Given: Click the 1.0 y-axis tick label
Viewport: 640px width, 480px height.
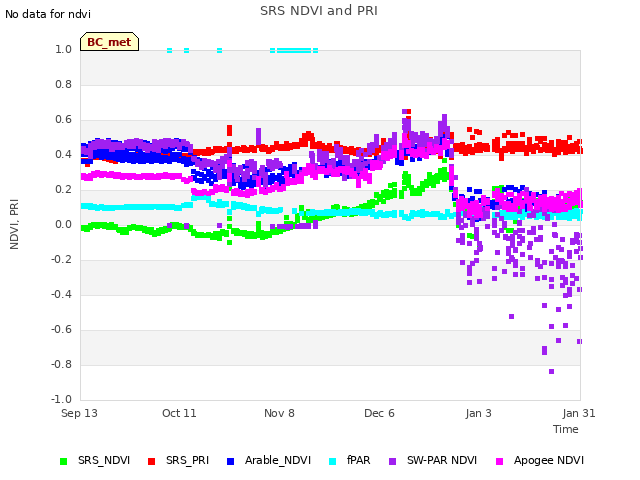Looking at the screenshot, I should (63, 49).
